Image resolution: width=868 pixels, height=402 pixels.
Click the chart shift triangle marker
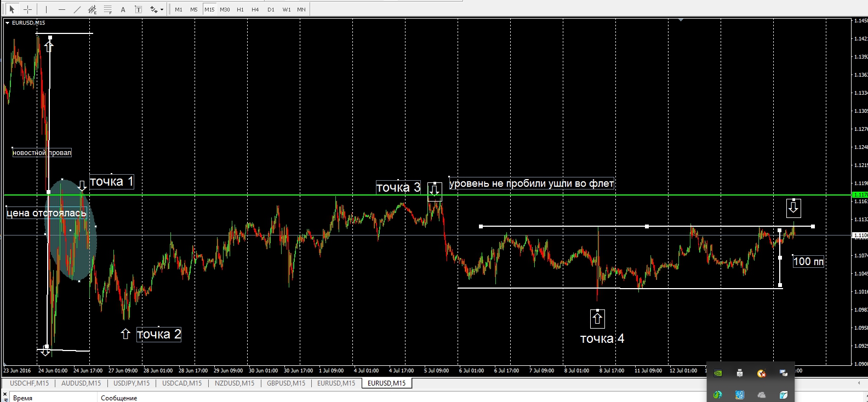(x=681, y=20)
